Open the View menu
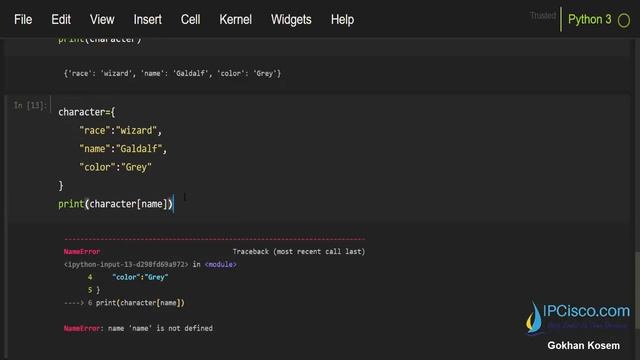The height and width of the screenshot is (360, 640). point(102,20)
